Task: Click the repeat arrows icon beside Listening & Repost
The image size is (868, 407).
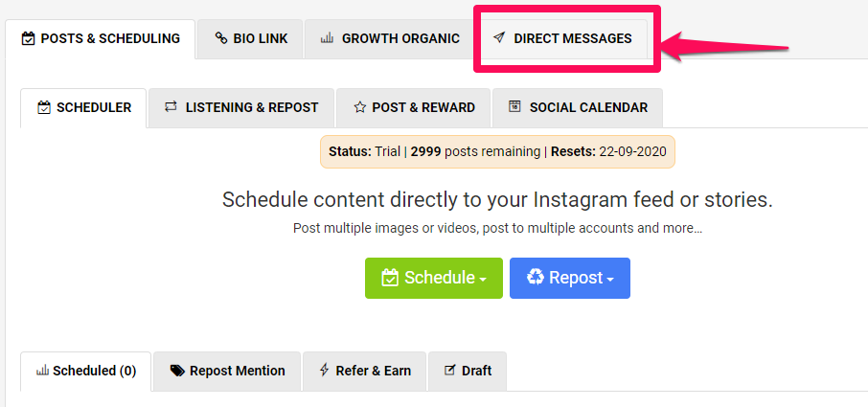Action: click(x=171, y=106)
